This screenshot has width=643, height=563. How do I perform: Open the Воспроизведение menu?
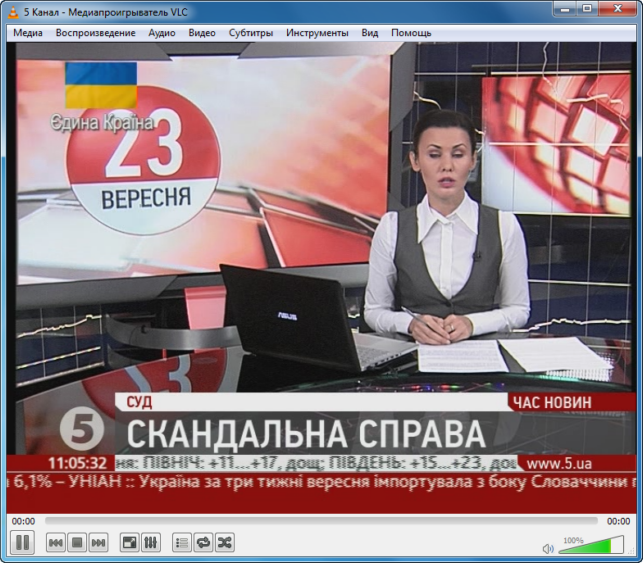[x=96, y=33]
